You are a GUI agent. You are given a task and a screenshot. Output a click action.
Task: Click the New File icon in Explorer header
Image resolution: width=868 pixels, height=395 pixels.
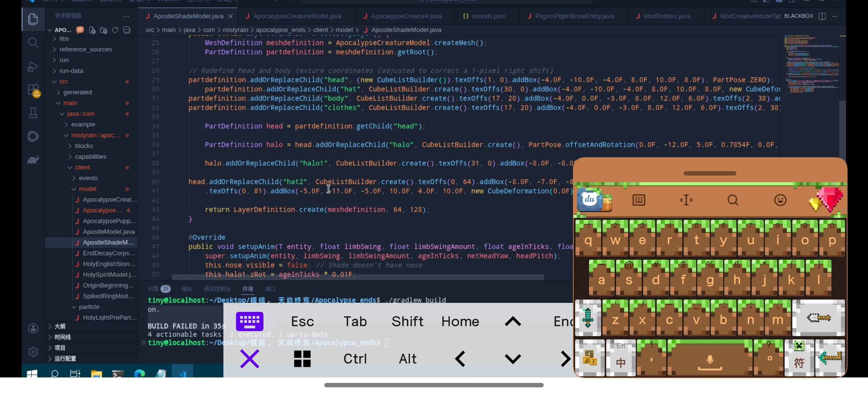[x=92, y=30]
